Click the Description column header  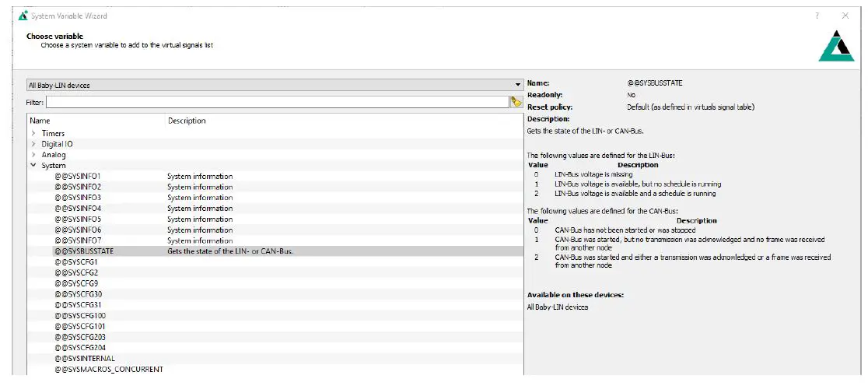click(187, 121)
